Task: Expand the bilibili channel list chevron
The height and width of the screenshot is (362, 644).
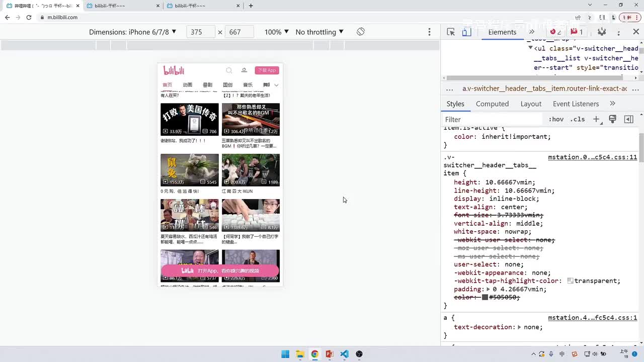Action: click(x=276, y=85)
